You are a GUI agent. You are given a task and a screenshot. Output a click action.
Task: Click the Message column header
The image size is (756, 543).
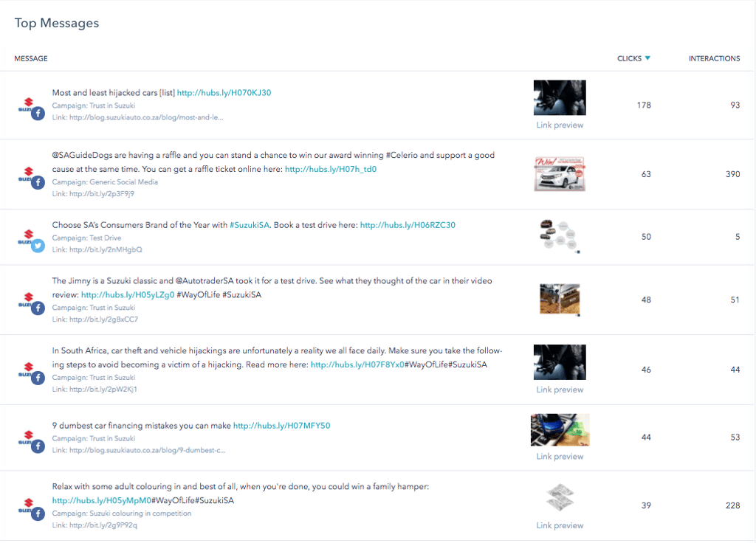[31, 58]
